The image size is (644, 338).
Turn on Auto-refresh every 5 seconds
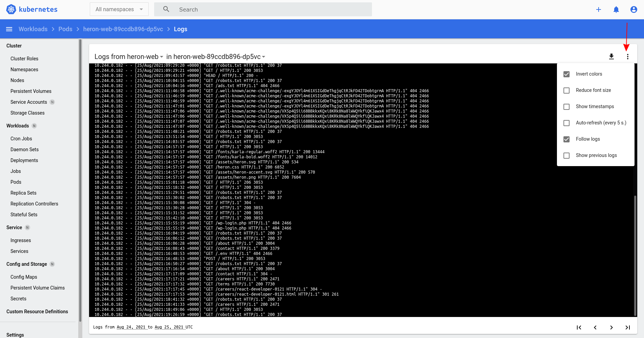pos(566,123)
